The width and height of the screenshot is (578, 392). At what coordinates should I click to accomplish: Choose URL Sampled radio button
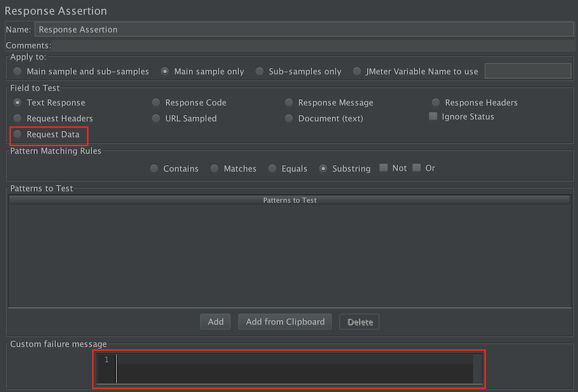(156, 119)
